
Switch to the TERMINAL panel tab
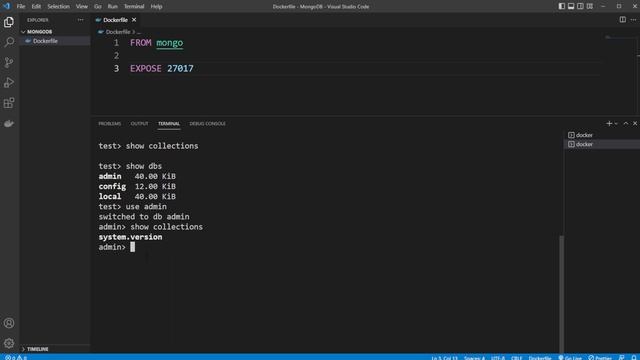[x=169, y=123]
